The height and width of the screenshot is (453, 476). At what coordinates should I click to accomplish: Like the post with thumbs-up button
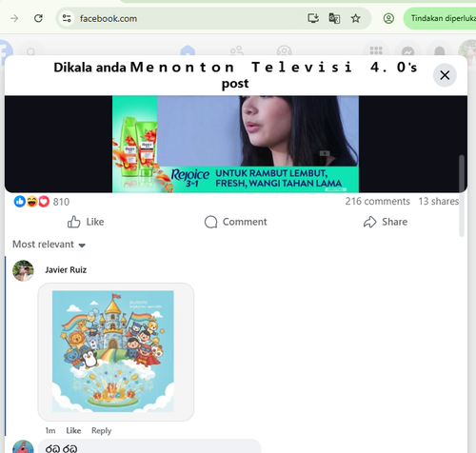(x=86, y=222)
